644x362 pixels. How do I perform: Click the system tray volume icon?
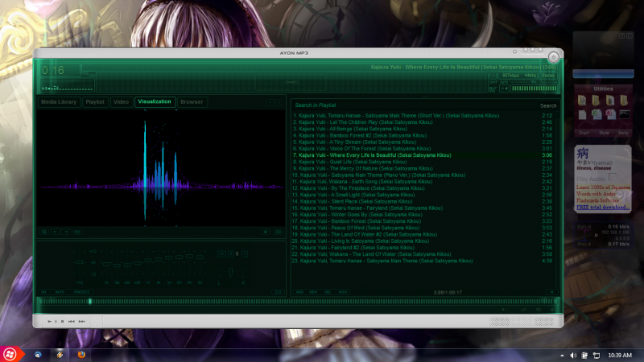[573, 356]
